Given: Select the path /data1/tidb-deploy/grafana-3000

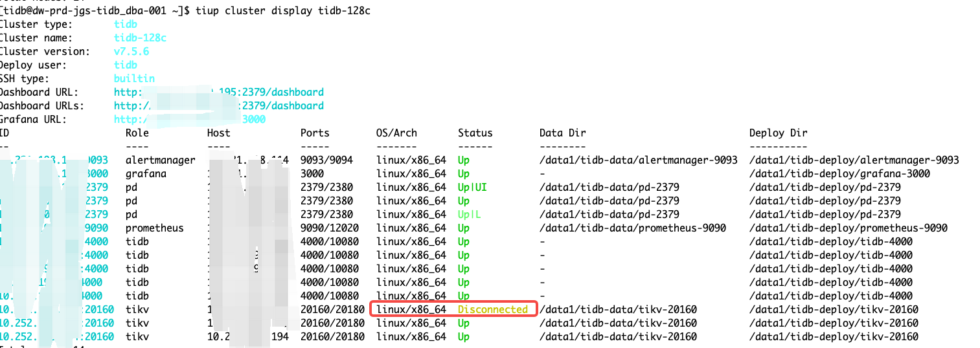Looking at the screenshot, I should pyautogui.click(x=840, y=173).
